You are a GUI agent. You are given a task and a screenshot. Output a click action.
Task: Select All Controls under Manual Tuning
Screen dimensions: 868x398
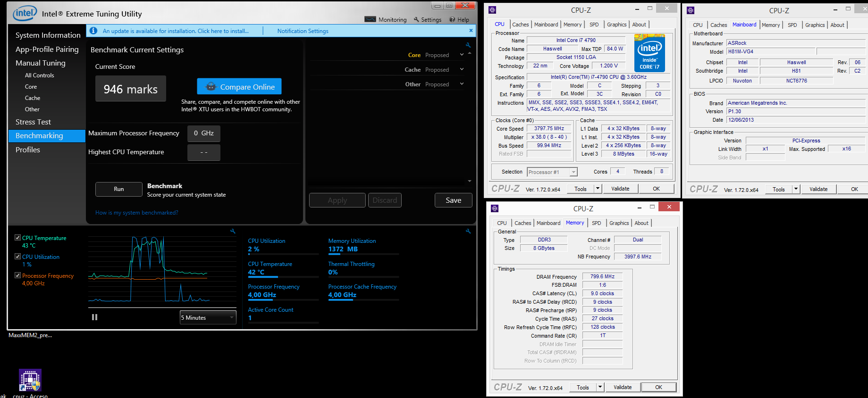(40, 75)
